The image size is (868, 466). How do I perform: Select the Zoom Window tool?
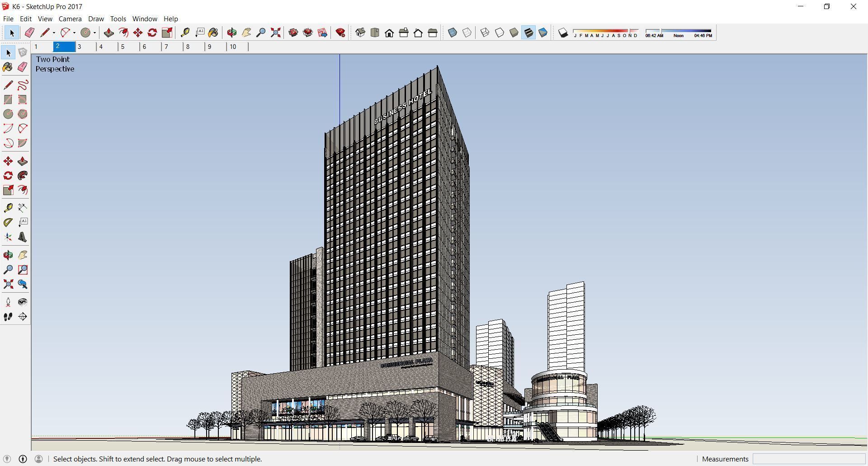pos(23,270)
